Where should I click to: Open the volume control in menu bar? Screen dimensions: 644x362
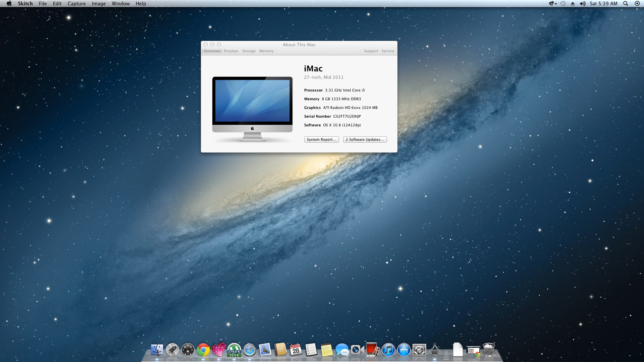(583, 4)
